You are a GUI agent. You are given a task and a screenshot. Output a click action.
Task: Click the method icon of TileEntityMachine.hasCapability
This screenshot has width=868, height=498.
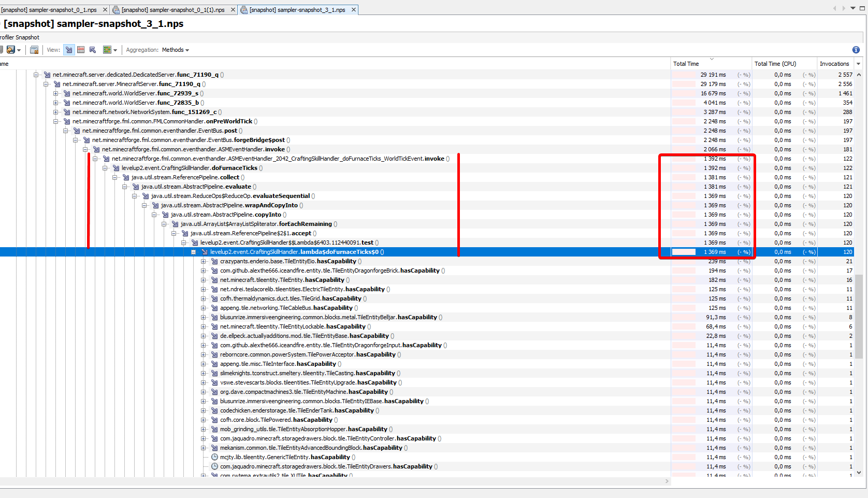(214, 392)
